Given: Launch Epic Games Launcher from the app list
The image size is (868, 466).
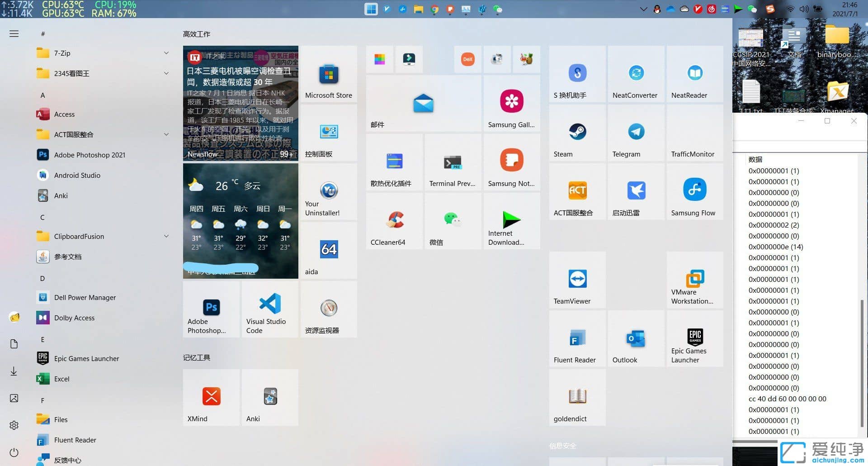Looking at the screenshot, I should coord(86,358).
